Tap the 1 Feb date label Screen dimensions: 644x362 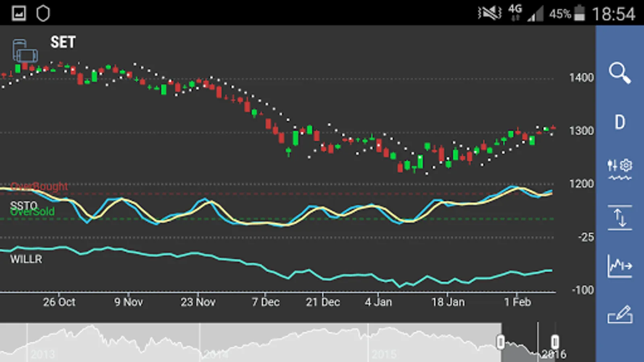518,302
